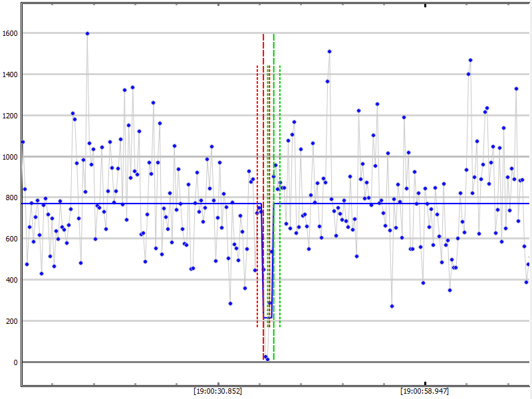
Task: Pick the right-side data point near 1470
Action: click(x=470, y=60)
